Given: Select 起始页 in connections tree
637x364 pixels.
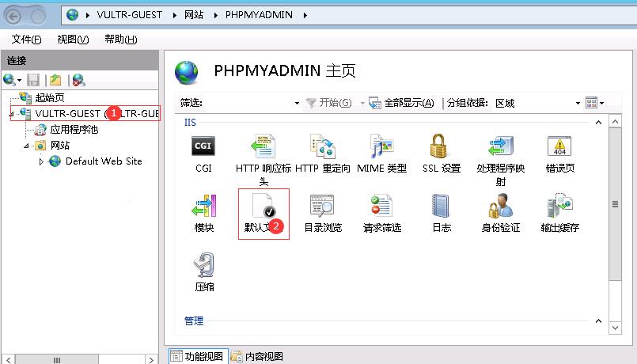Looking at the screenshot, I should (50, 97).
